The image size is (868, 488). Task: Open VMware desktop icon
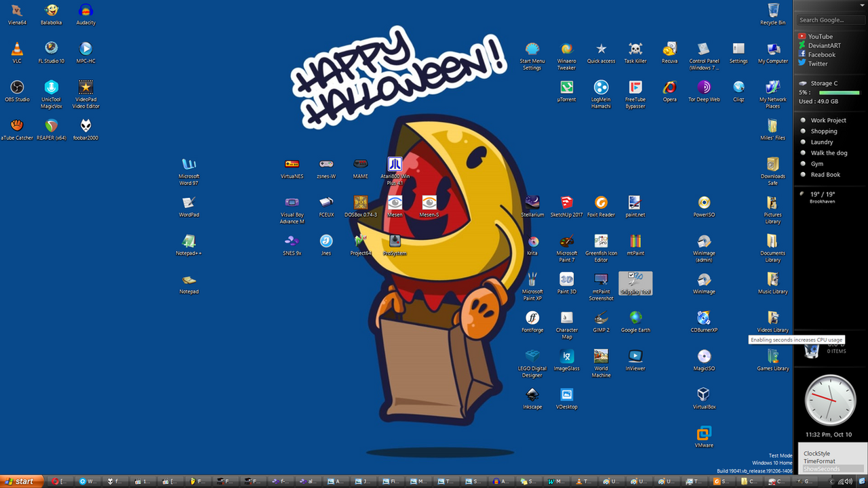coord(704,436)
